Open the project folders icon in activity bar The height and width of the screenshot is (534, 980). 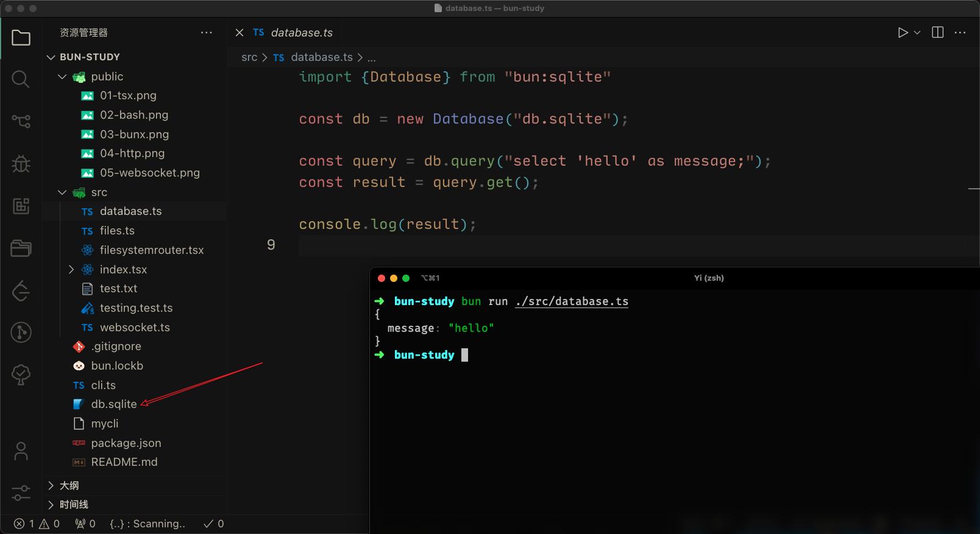[x=21, y=248]
